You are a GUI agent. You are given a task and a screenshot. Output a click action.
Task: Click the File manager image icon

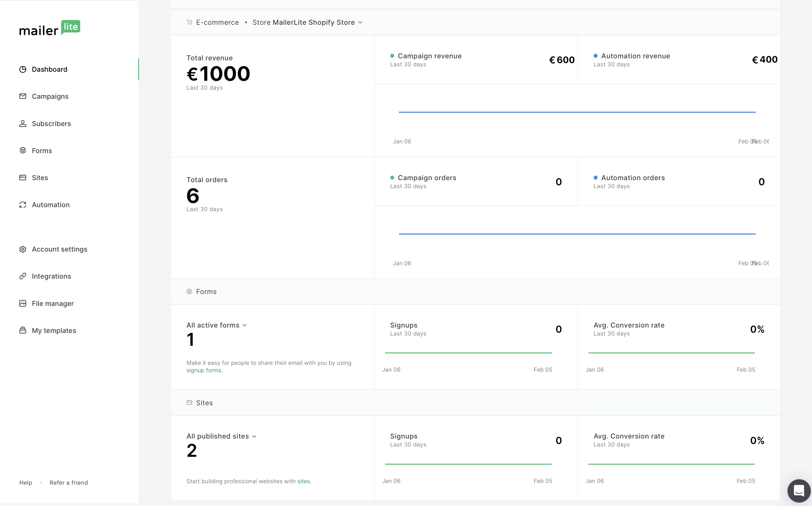pos(23,304)
